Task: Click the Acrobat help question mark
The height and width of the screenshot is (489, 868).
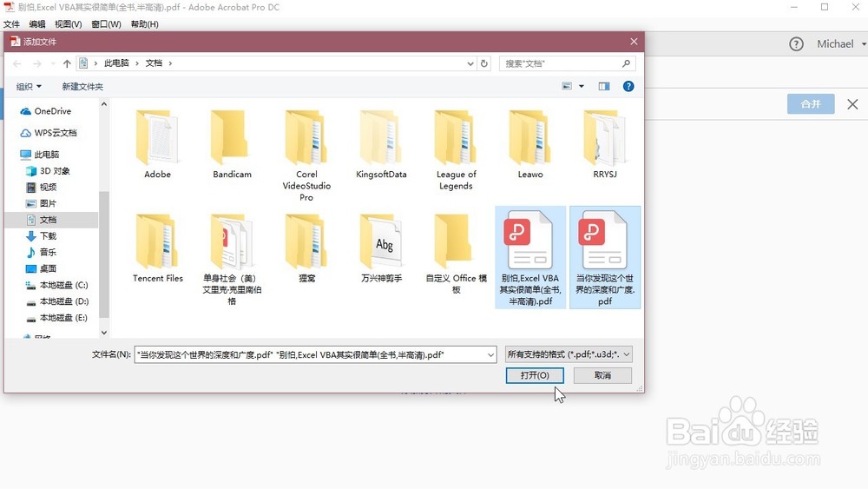Action: click(x=796, y=44)
